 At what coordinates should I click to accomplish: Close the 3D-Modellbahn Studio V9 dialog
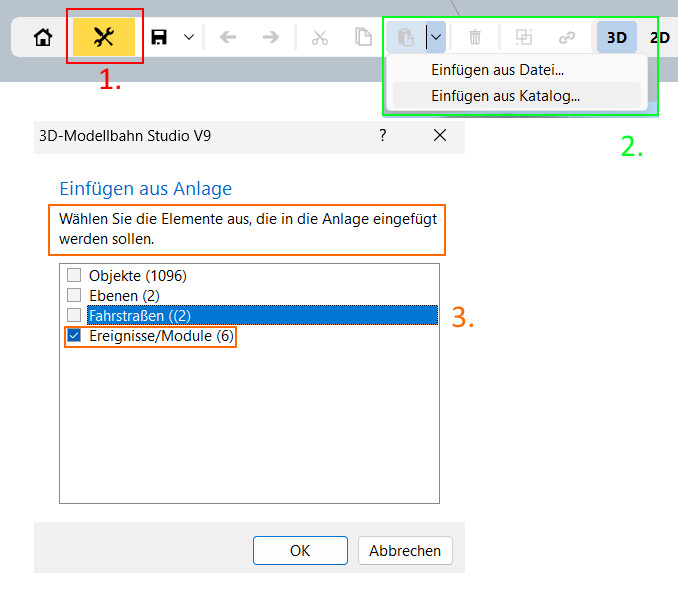[440, 135]
